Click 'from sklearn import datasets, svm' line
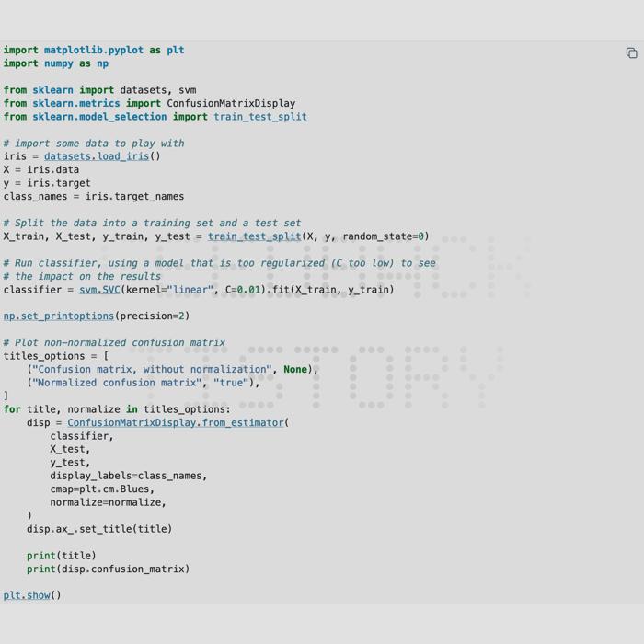The height and width of the screenshot is (644, 644). [99, 90]
